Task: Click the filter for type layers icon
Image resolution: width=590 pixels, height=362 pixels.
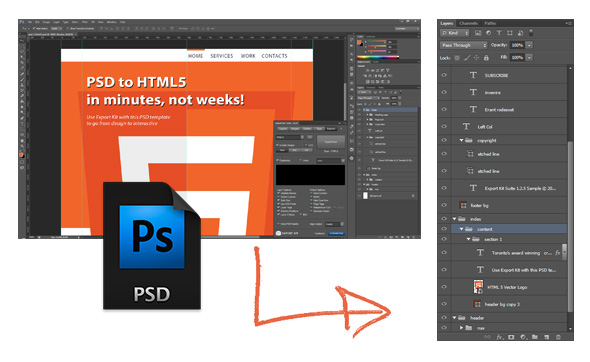Action: click(499, 33)
